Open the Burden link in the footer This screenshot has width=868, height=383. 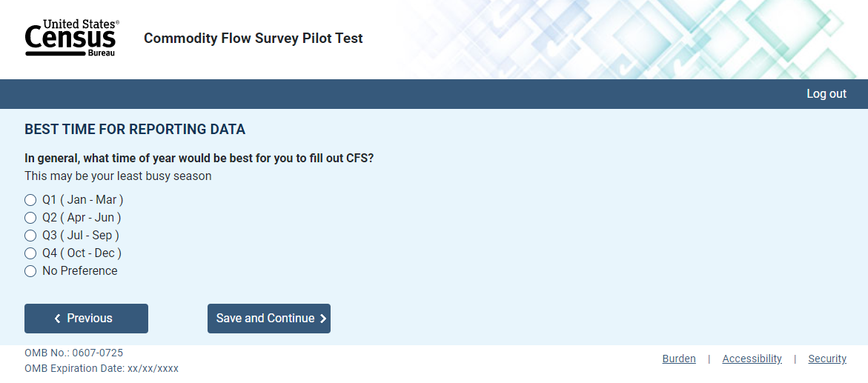pos(679,359)
